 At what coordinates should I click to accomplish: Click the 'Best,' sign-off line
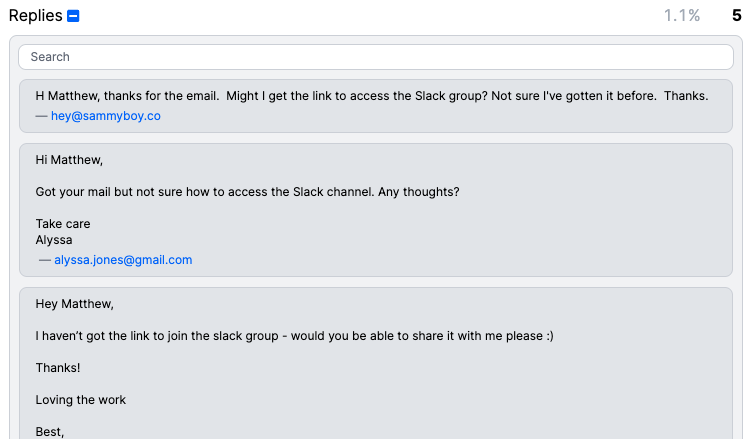50,432
